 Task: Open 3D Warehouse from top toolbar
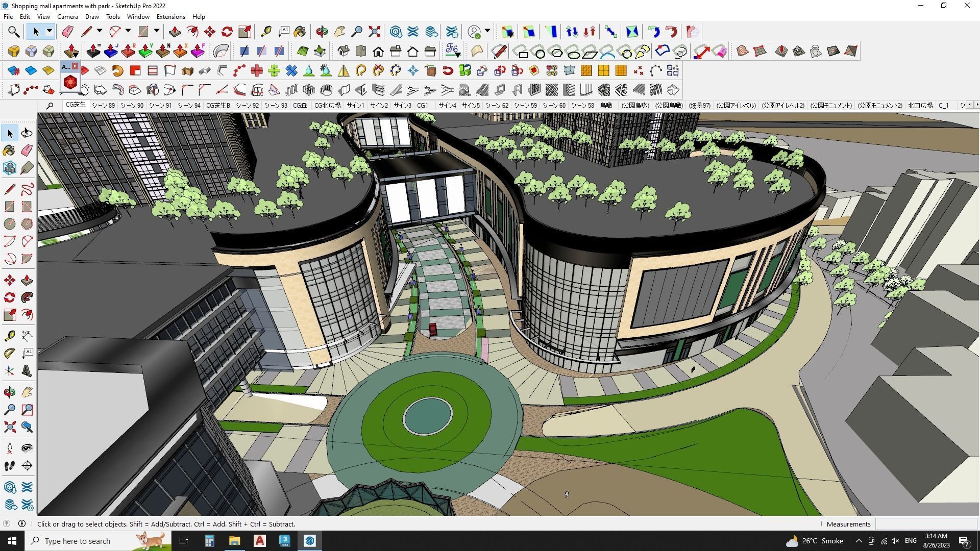coord(396,32)
